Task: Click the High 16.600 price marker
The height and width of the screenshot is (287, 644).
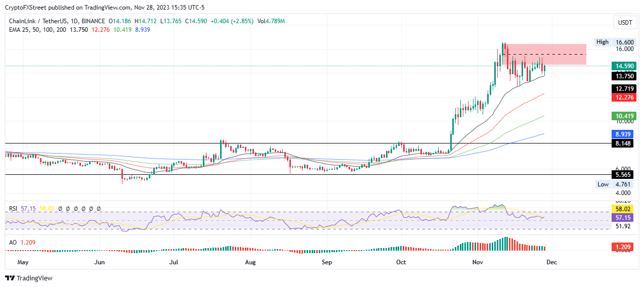Action: [615, 42]
